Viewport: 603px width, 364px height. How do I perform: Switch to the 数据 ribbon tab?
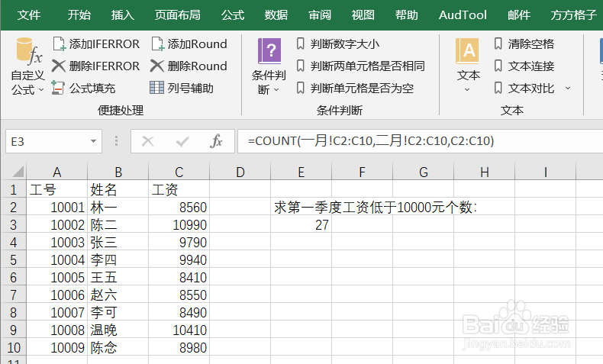pos(276,15)
